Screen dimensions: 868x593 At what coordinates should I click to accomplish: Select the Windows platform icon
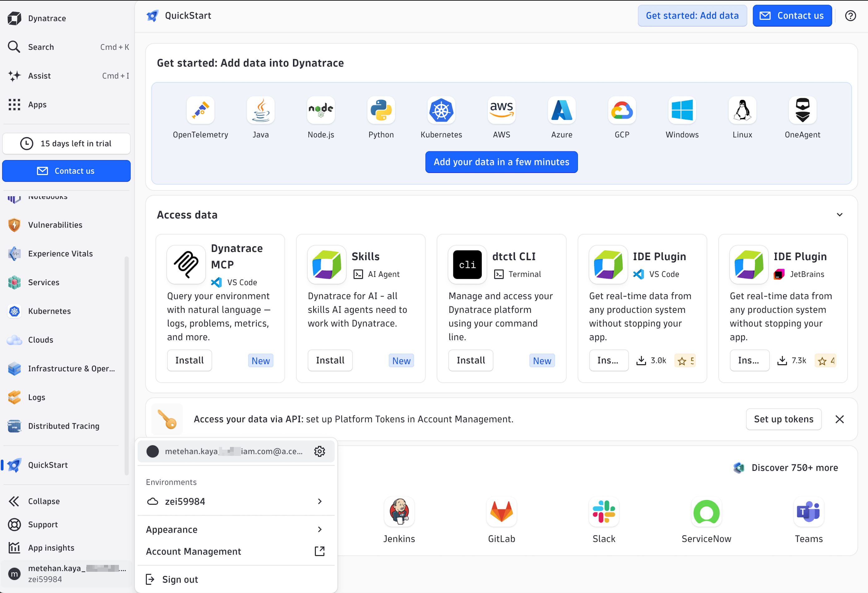(x=682, y=110)
